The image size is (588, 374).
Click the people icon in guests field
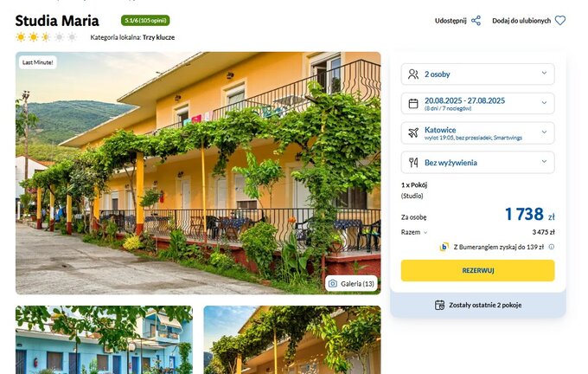413,74
